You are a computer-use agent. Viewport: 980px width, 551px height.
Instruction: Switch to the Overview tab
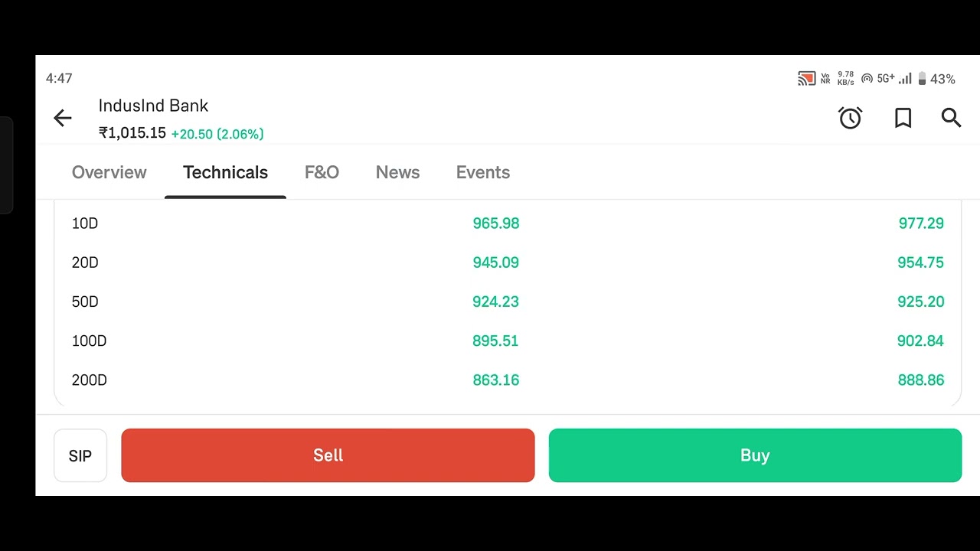click(109, 172)
